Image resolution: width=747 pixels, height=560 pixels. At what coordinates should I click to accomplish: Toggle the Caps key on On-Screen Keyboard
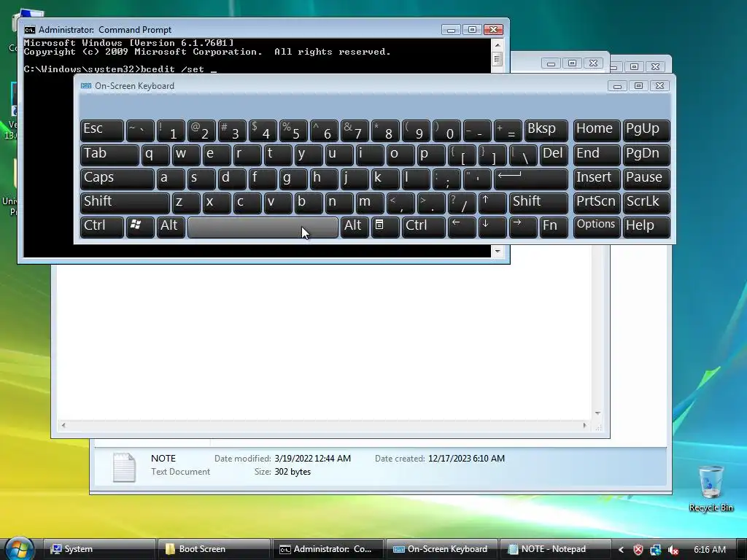click(117, 179)
